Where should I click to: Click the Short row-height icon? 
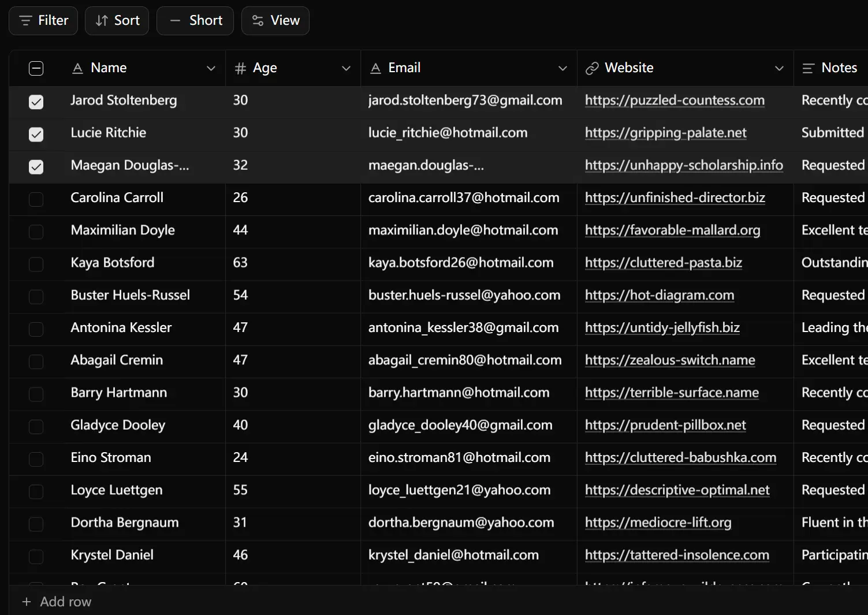pos(175,21)
